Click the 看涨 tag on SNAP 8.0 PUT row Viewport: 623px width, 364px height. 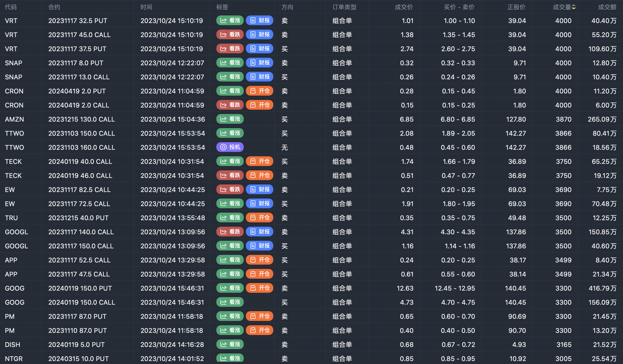pyautogui.click(x=230, y=63)
